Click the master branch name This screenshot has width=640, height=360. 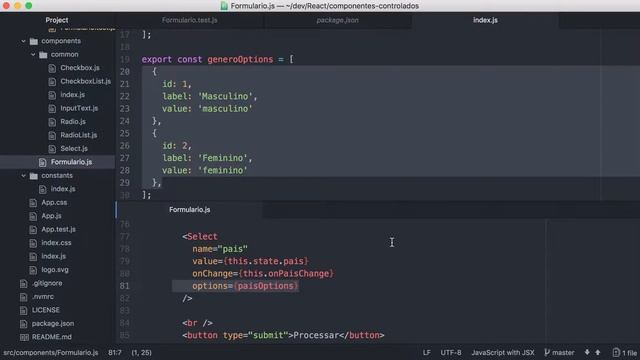click(x=563, y=353)
